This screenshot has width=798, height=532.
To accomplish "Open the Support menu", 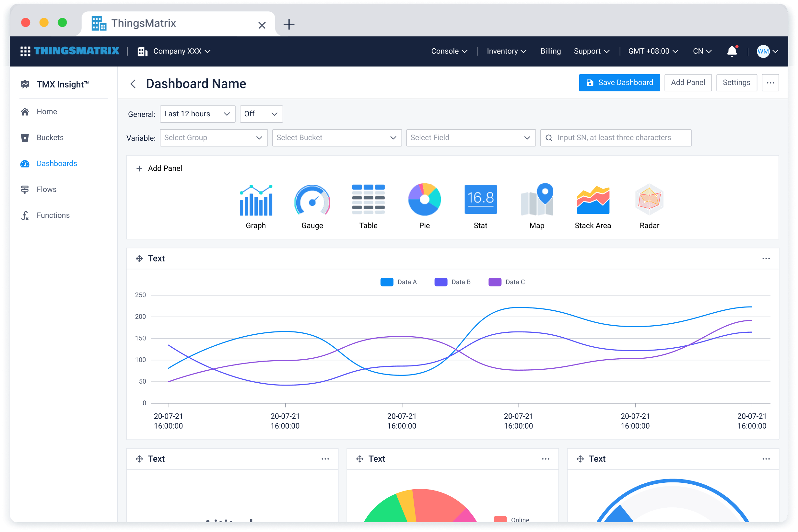I will 592,51.
